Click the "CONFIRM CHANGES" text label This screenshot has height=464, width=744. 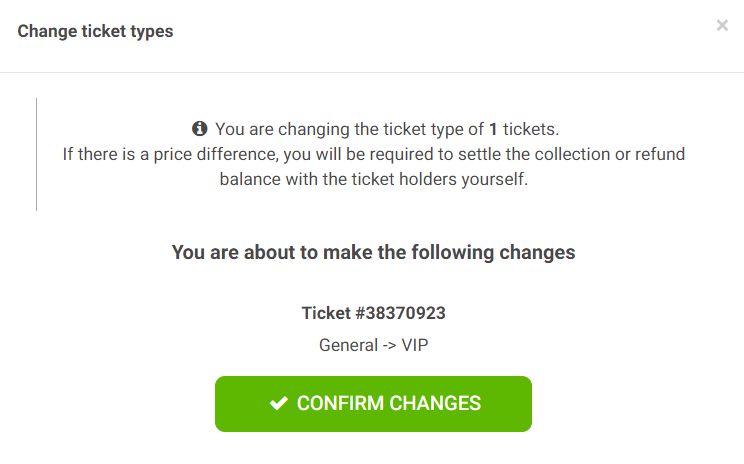pos(389,403)
